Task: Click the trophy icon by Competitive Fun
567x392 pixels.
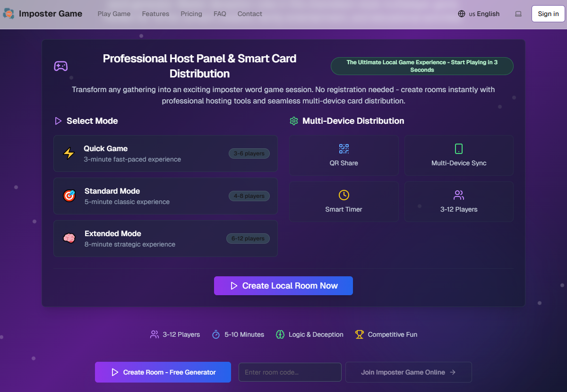Action: pos(360,334)
